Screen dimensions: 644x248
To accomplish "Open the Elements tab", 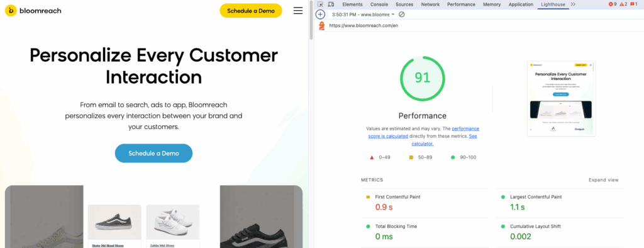I will pos(352,4).
